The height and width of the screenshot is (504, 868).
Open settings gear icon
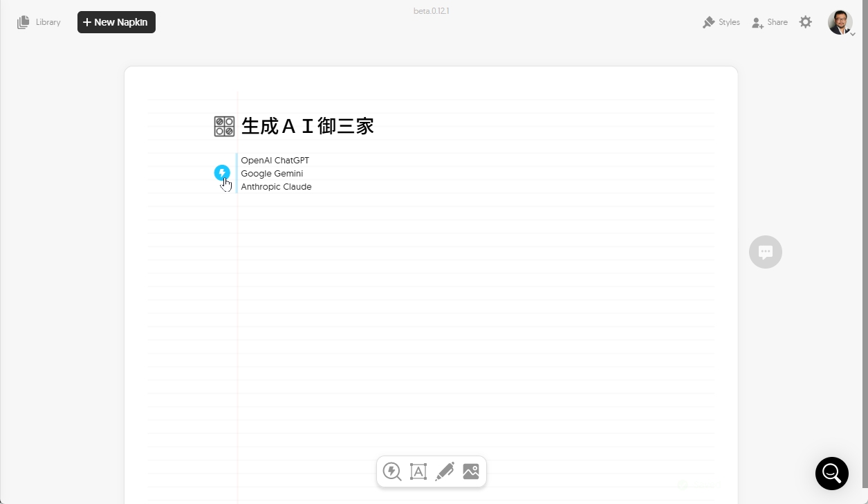pyautogui.click(x=806, y=22)
